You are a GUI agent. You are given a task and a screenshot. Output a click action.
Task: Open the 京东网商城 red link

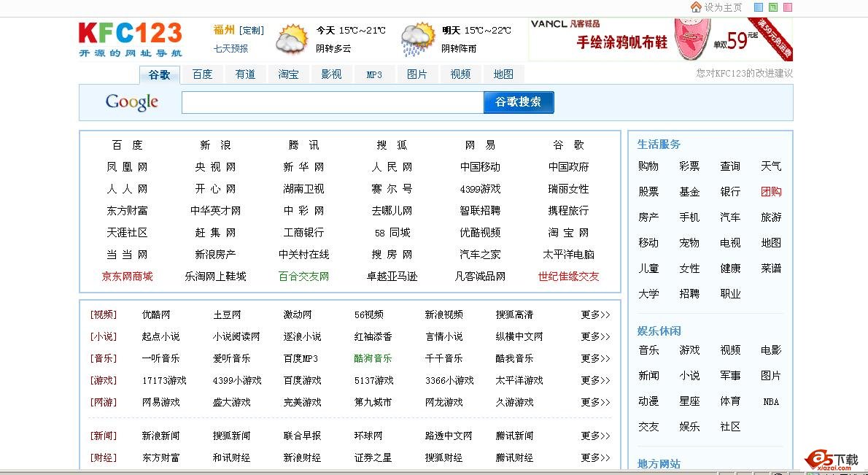[128, 277]
